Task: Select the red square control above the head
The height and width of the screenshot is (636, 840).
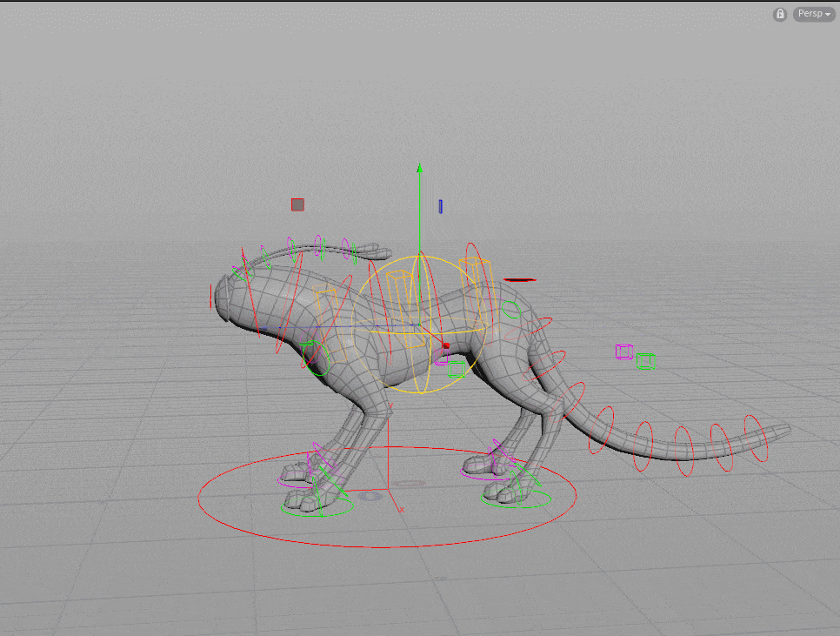Action: [298, 204]
